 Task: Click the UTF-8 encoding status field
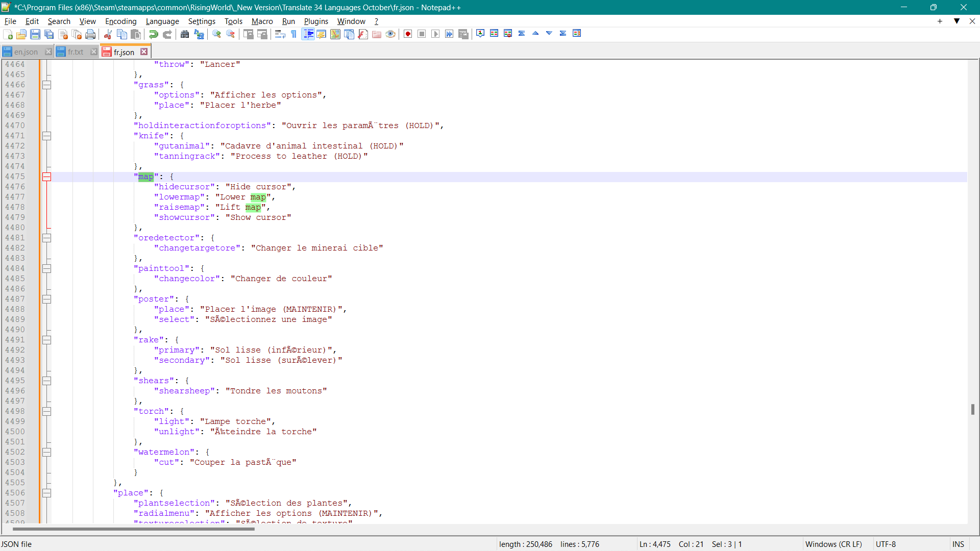coord(886,544)
